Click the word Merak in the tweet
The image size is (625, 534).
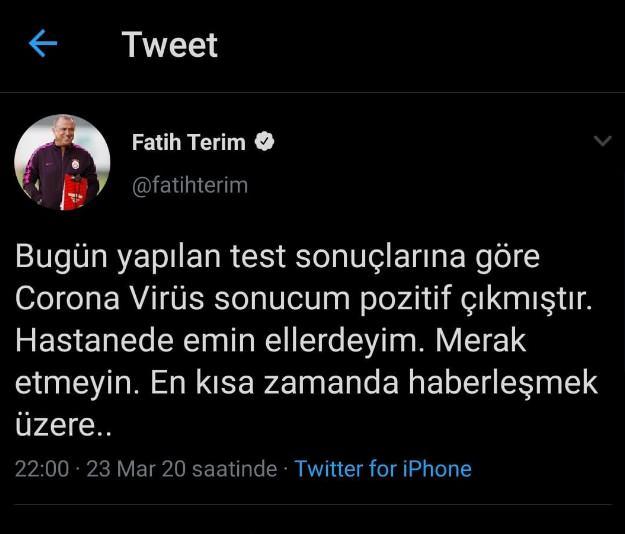481,341
